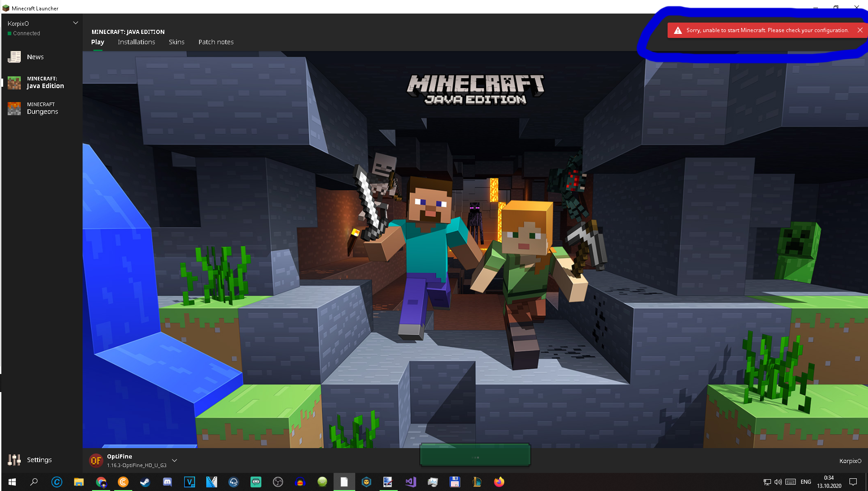Click the ENG language indicator
The height and width of the screenshot is (491, 868).
806,482
